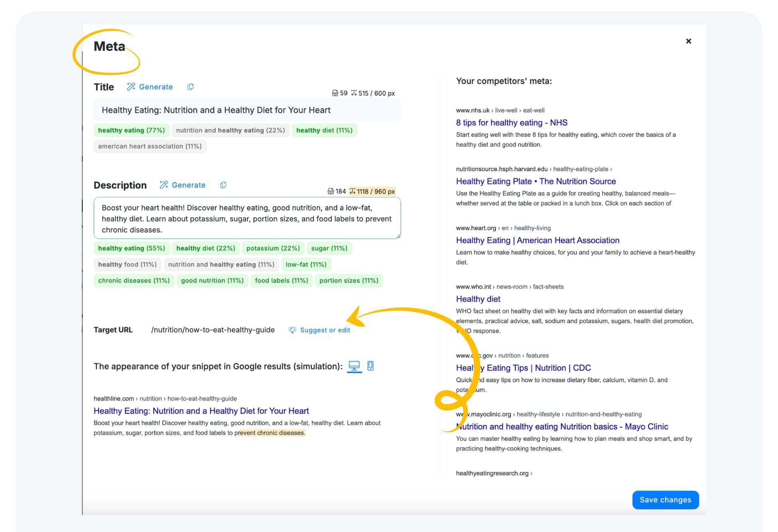Click the healthyeatingresearch.org breadcrumb
Viewport: 778px width, 532px height.
[x=494, y=474]
